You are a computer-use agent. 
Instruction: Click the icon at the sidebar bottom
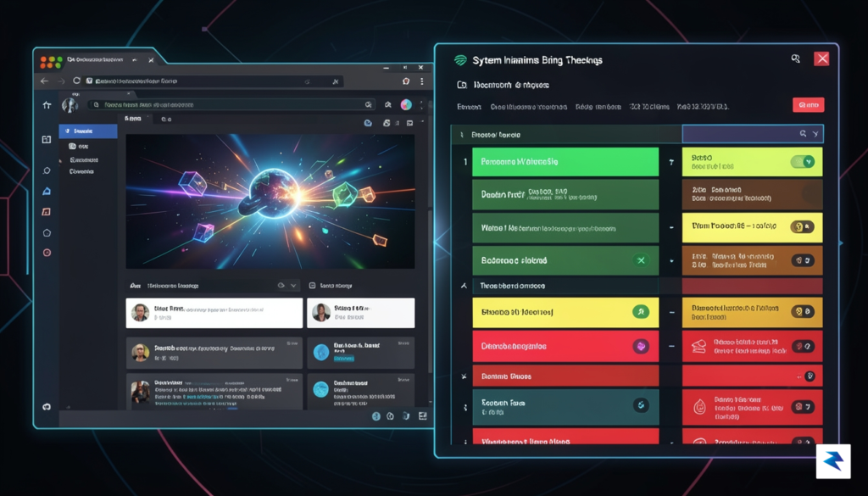[x=47, y=407]
